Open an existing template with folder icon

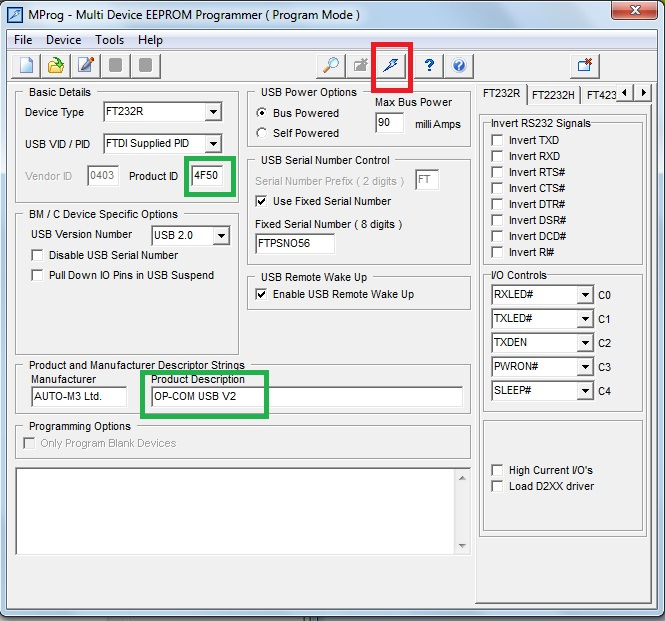(56, 66)
